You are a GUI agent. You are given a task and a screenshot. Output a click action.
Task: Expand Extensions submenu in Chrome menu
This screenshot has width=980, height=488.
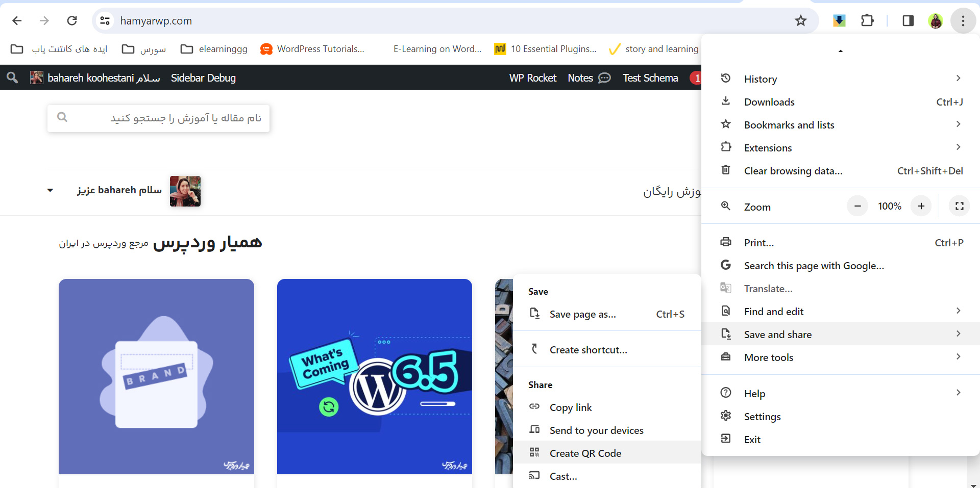coord(841,147)
